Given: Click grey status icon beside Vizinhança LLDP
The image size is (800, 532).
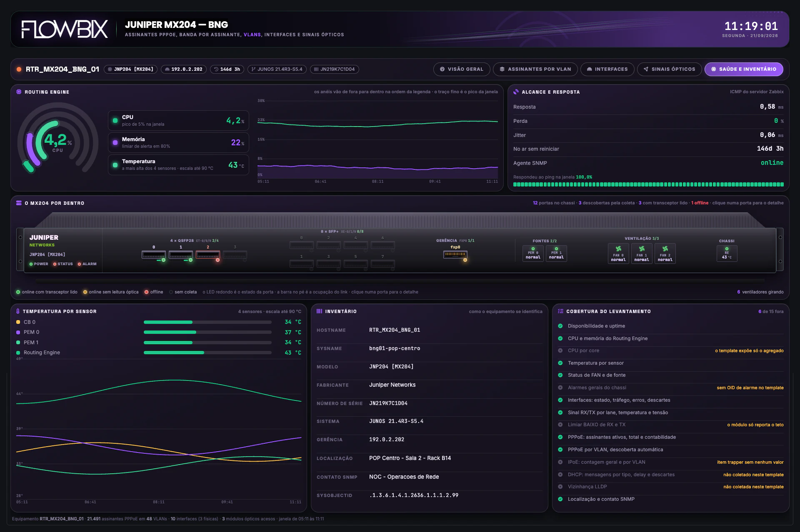Looking at the screenshot, I should click(x=560, y=487).
